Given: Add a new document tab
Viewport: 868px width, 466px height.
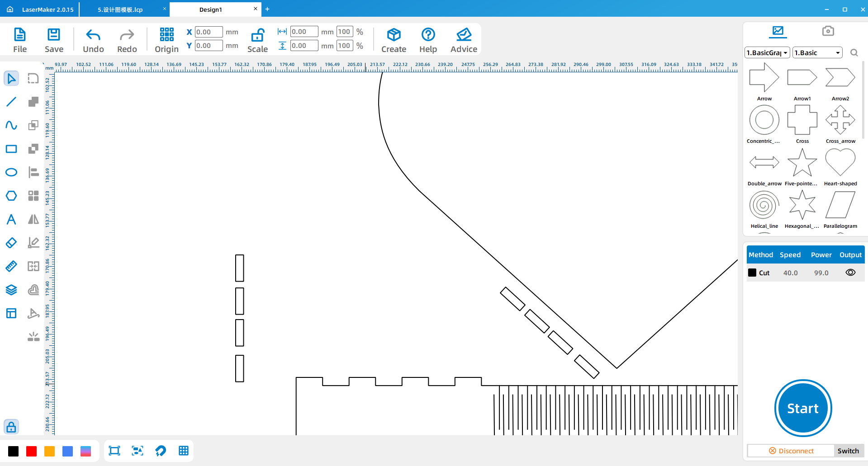Looking at the screenshot, I should pyautogui.click(x=267, y=9).
